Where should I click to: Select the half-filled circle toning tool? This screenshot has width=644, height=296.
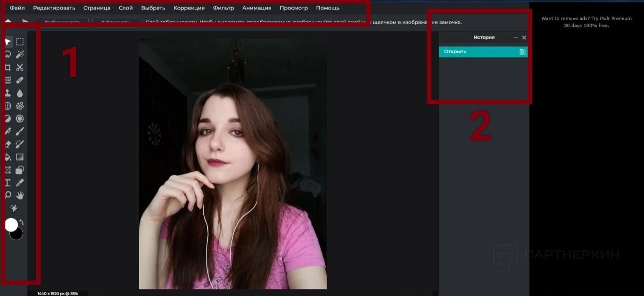pyautogui.click(x=8, y=119)
